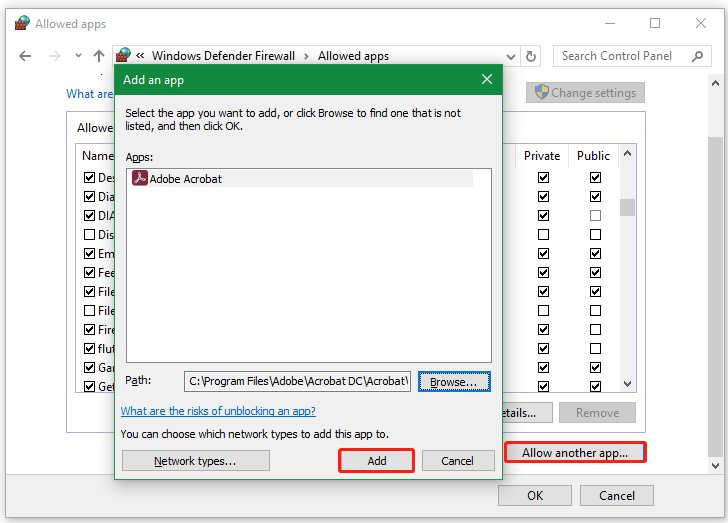The image size is (728, 523).
Task: Toggle the checkbox for the 'Em' row
Action: click(x=90, y=254)
